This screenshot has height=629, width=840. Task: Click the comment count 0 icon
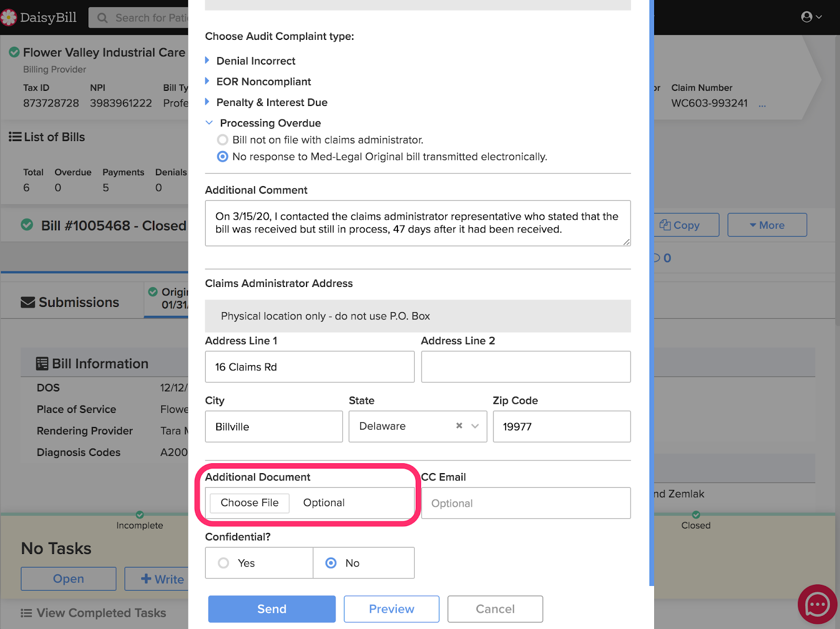[x=663, y=258]
